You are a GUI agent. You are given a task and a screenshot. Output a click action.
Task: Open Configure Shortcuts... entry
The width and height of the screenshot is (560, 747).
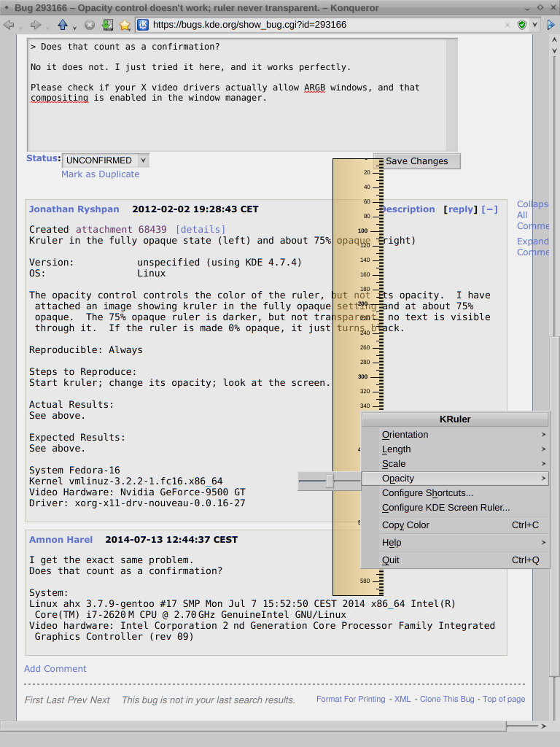[x=455, y=493]
